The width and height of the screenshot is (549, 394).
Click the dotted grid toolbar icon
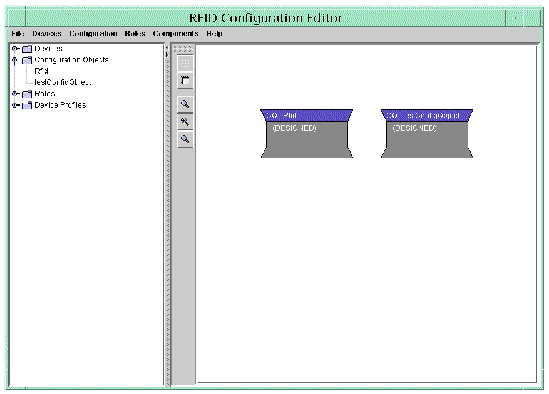point(185,64)
